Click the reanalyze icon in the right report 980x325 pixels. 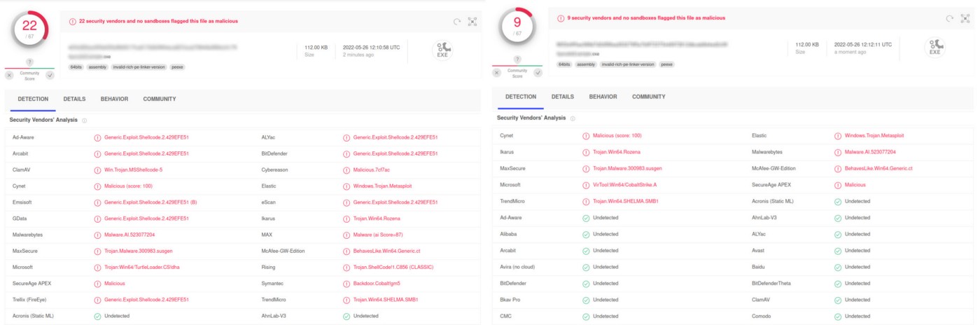(x=950, y=19)
